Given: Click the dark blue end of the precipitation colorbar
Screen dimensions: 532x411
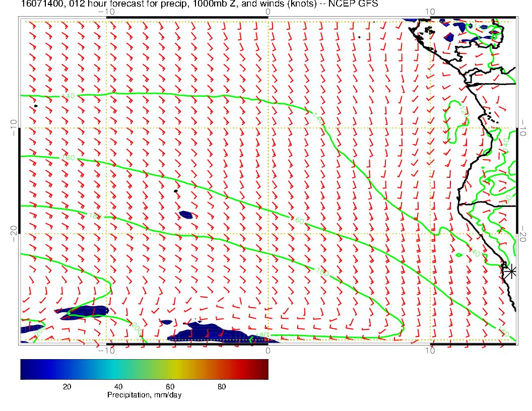Looking at the screenshot, I should (x=25, y=369).
